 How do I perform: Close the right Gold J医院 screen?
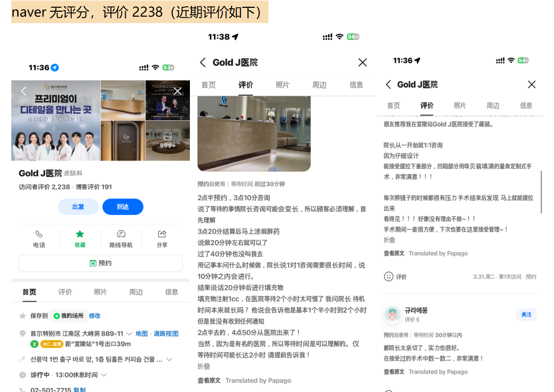pyautogui.click(x=532, y=84)
